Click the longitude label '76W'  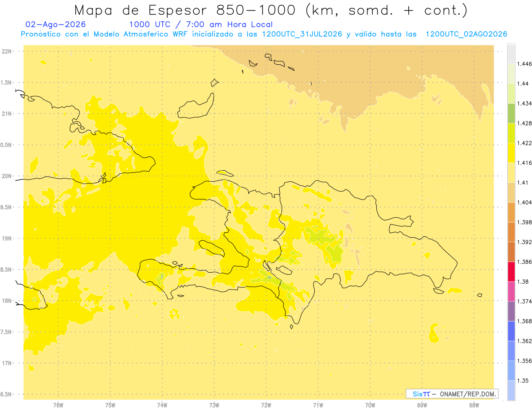[58, 405]
